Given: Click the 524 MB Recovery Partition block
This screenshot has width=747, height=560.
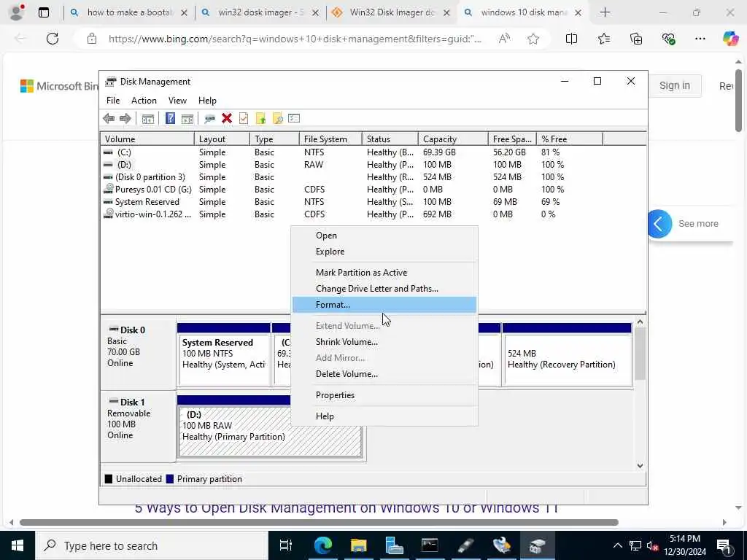Looking at the screenshot, I should pyautogui.click(x=567, y=355).
